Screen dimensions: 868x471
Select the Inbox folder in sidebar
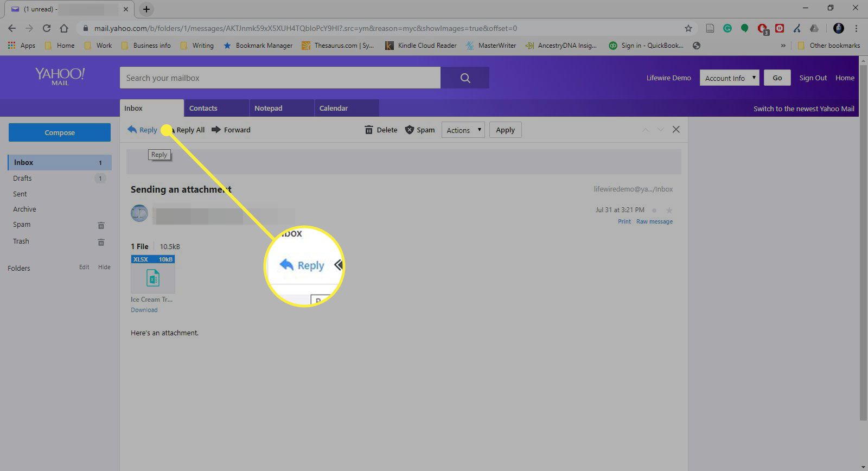pos(59,162)
